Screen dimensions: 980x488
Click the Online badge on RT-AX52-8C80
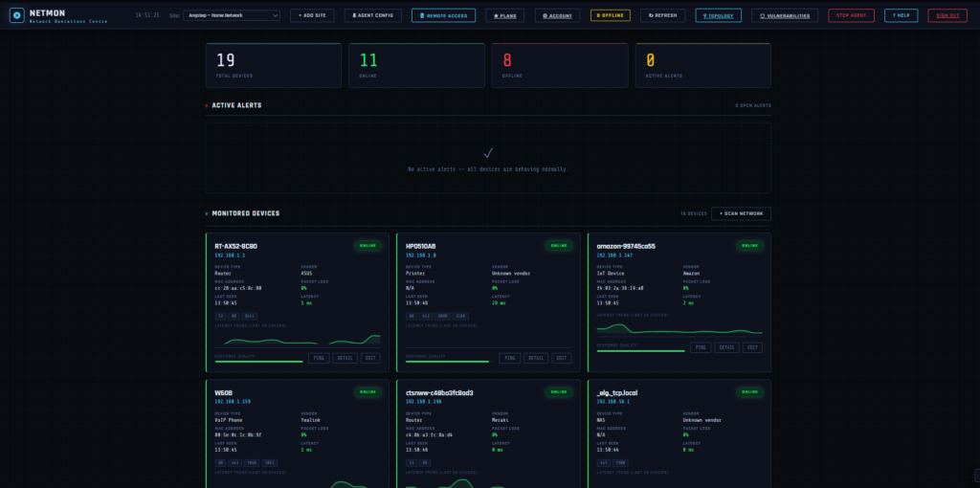tap(368, 246)
